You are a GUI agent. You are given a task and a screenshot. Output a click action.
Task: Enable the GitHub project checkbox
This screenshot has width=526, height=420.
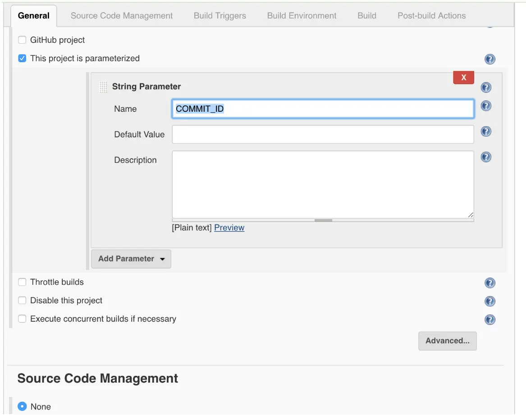22,40
